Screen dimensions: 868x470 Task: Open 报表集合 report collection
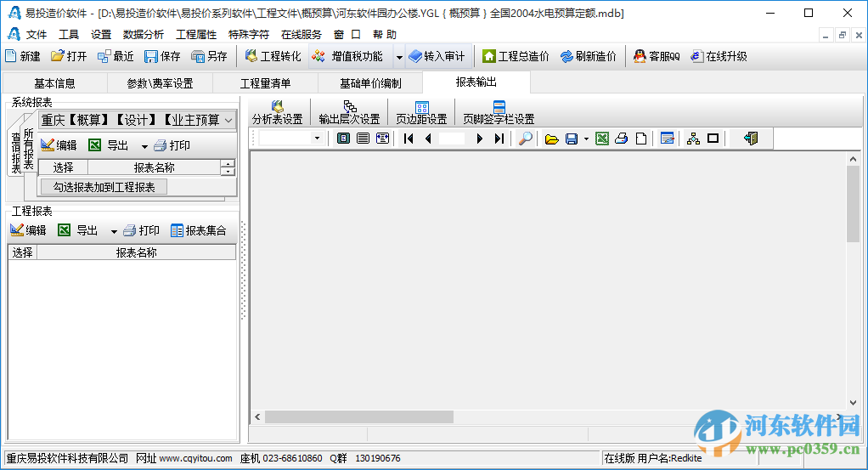tap(199, 230)
